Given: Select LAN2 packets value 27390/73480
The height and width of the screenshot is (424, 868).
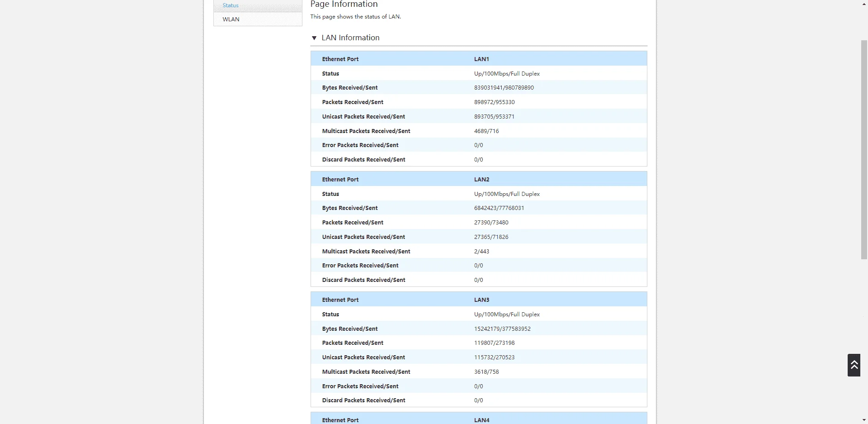Looking at the screenshot, I should coord(491,223).
